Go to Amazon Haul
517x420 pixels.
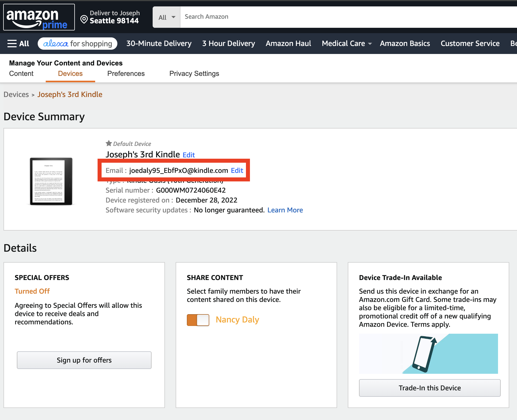(288, 44)
